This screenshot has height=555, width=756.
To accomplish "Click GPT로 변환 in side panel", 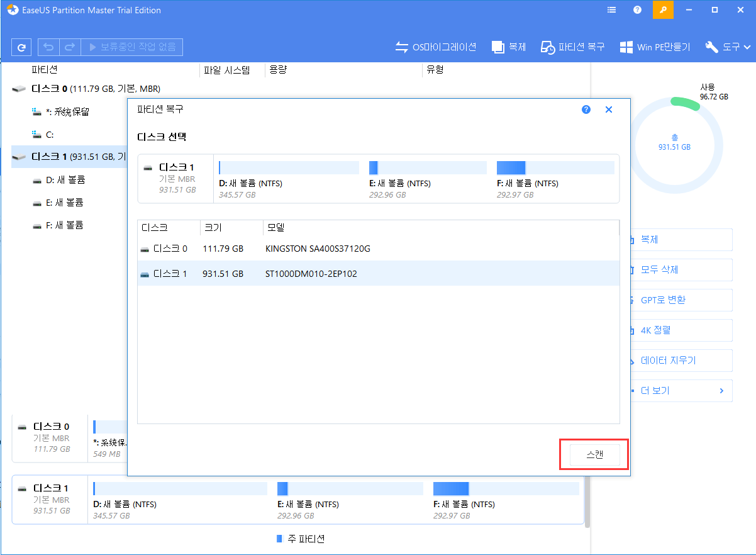I will click(x=681, y=300).
